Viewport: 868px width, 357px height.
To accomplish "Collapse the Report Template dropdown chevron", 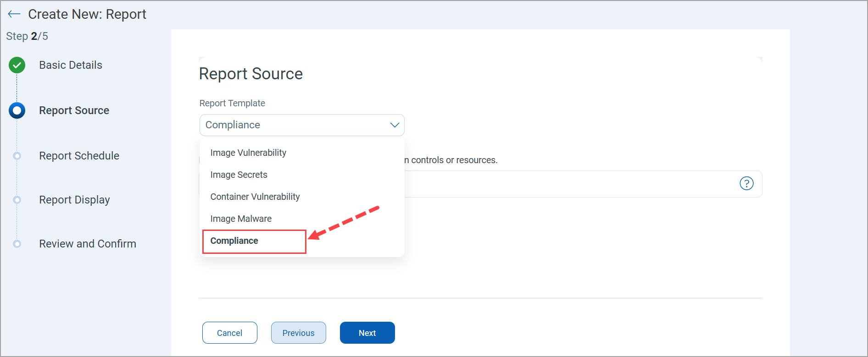I will coord(394,125).
